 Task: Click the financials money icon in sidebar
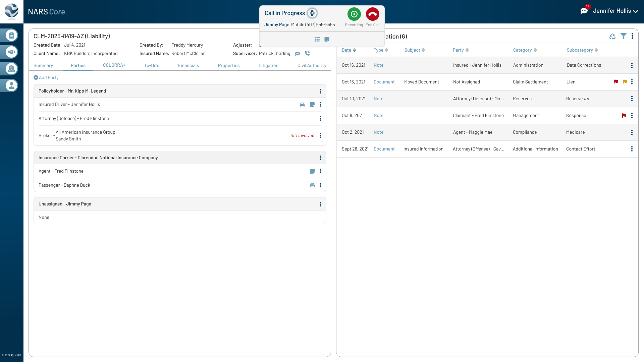pos(11,69)
